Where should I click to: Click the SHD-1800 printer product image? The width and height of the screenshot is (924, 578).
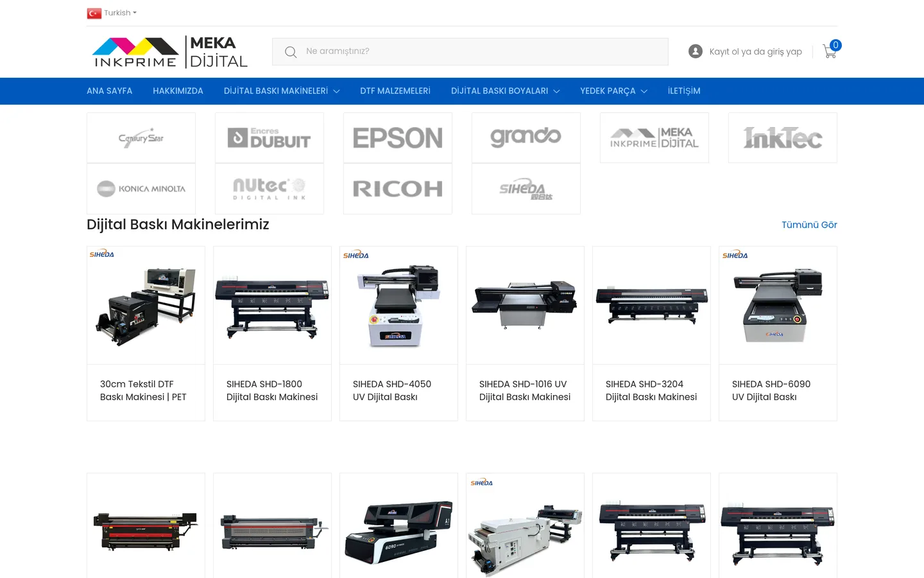tap(272, 306)
